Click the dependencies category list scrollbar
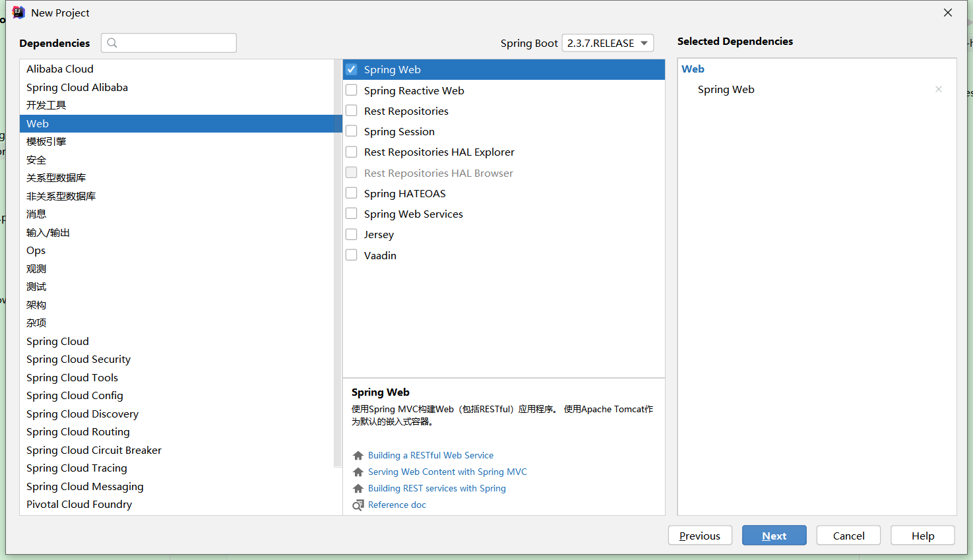Screen dimensions: 973x560 [x=338, y=264]
